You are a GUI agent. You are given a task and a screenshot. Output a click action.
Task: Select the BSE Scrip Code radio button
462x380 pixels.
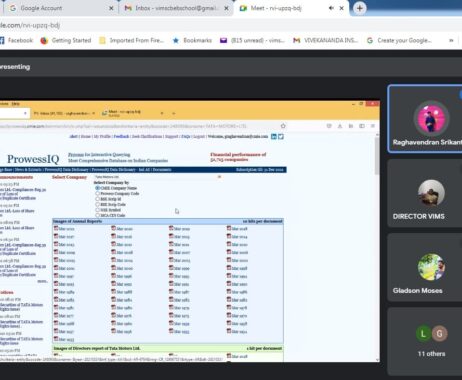(x=98, y=204)
